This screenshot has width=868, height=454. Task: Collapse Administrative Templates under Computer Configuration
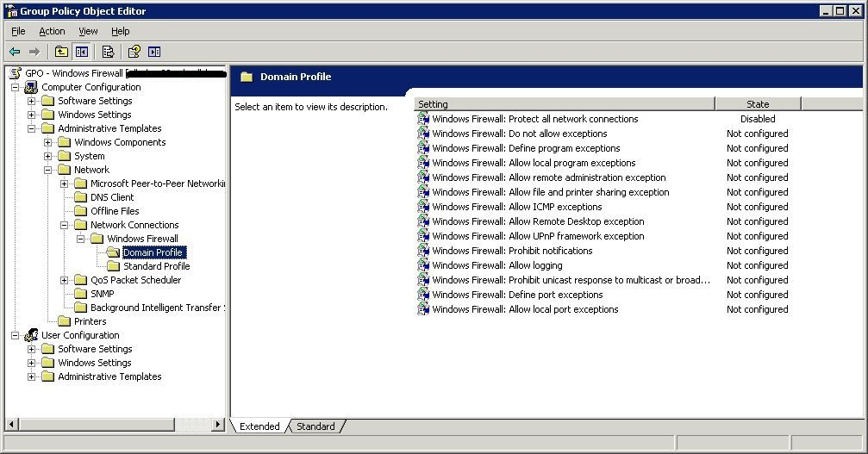click(32, 128)
